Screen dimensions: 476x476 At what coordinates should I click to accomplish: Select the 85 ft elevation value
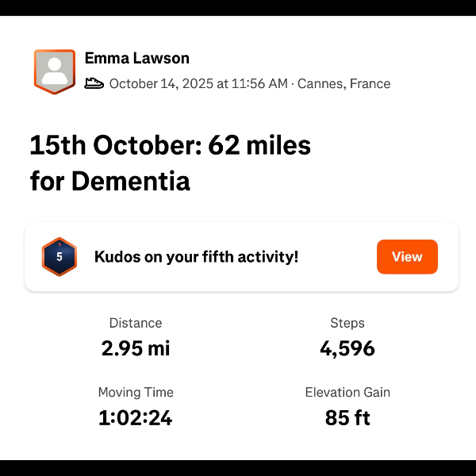(x=347, y=417)
